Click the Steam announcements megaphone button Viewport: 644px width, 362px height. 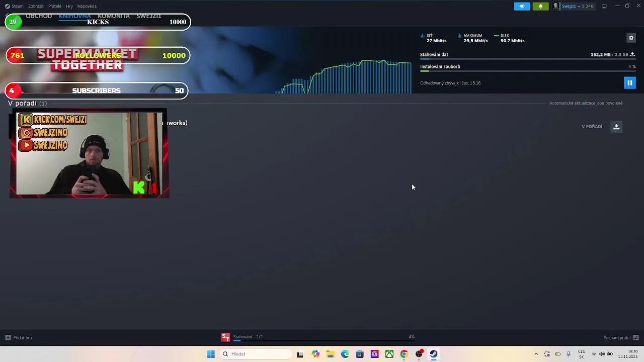(522, 6)
